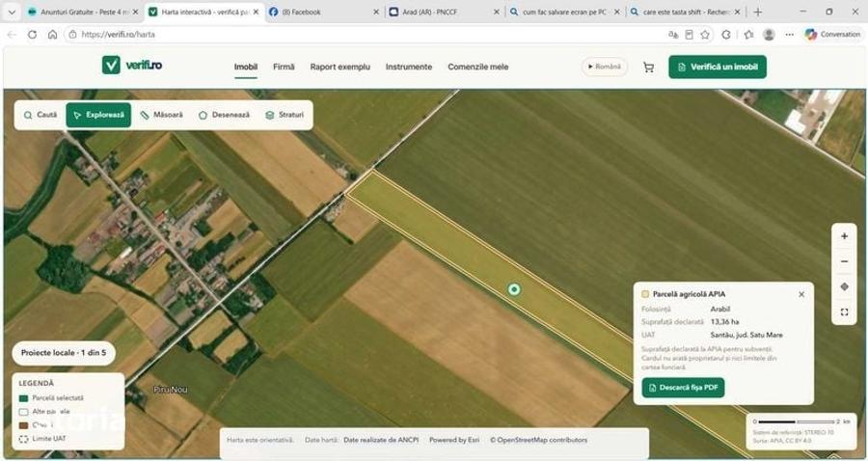Click the green selected-parcel map marker
This screenshot has width=868, height=461.
[514, 289]
